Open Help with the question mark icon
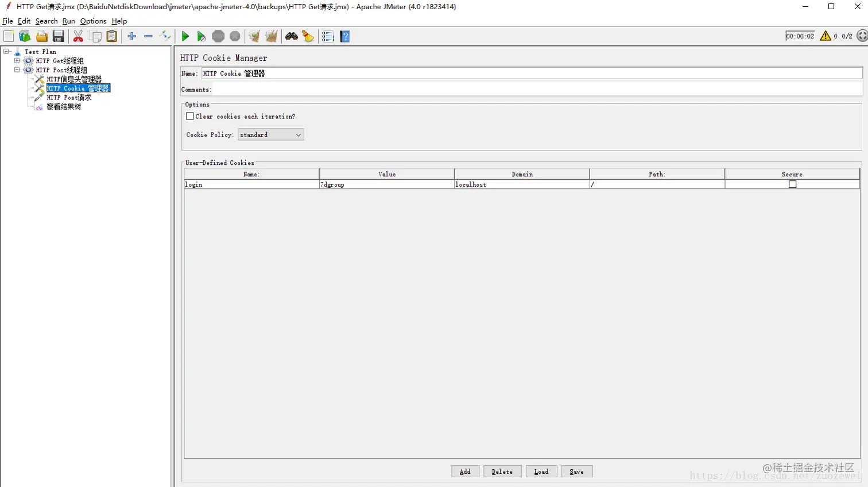 (x=345, y=36)
